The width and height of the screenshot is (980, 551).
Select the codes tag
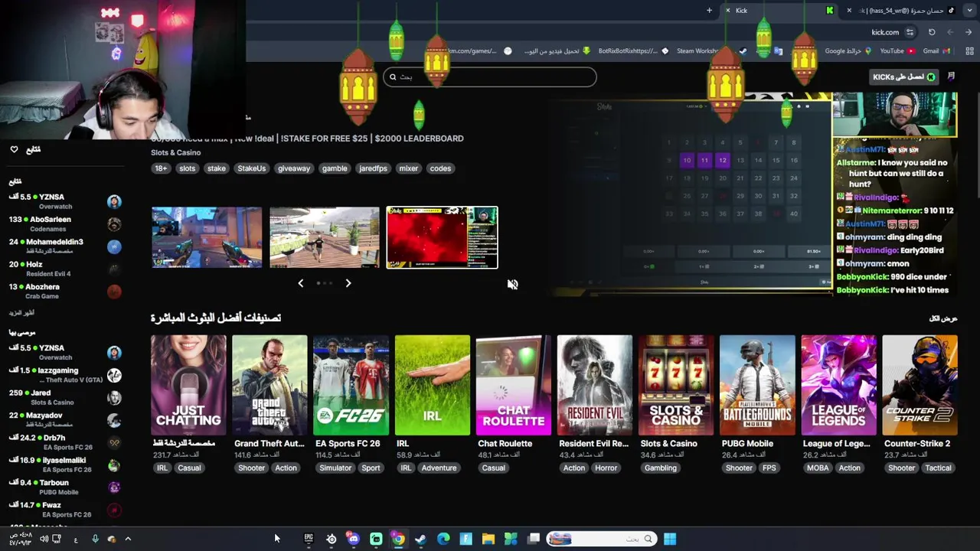point(440,168)
